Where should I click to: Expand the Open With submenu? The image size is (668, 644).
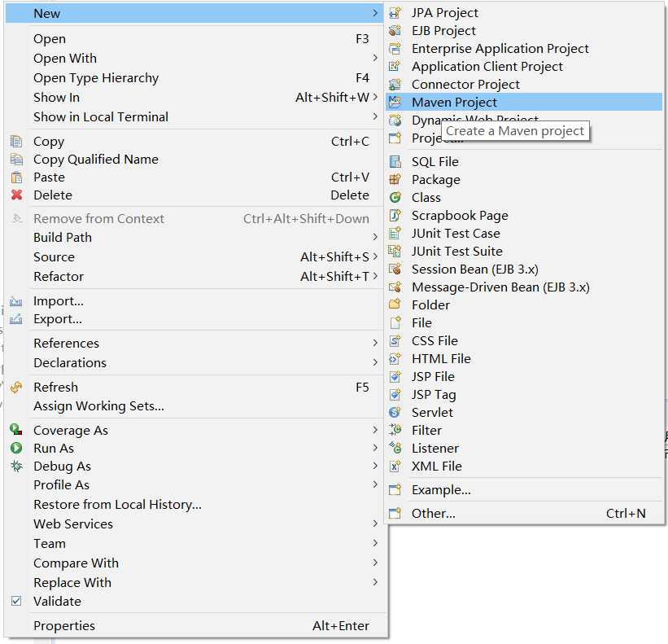[x=375, y=58]
